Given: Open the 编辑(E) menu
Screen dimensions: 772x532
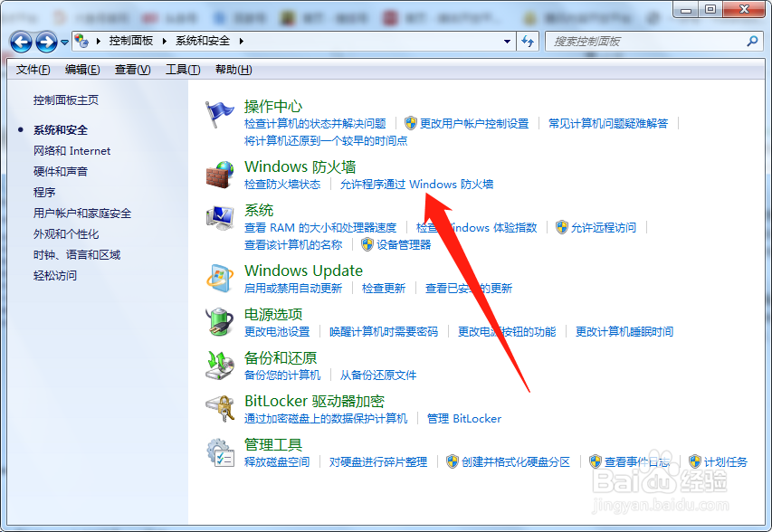Looking at the screenshot, I should pyautogui.click(x=82, y=70).
